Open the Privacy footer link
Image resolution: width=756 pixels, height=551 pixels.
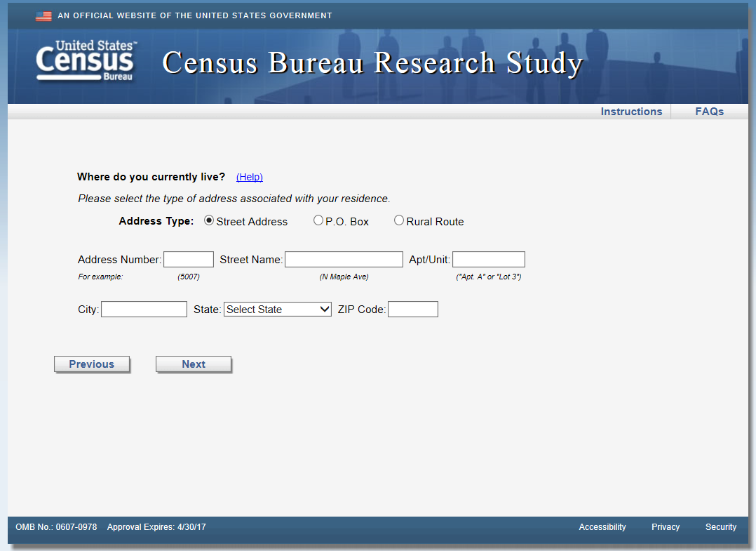click(665, 527)
